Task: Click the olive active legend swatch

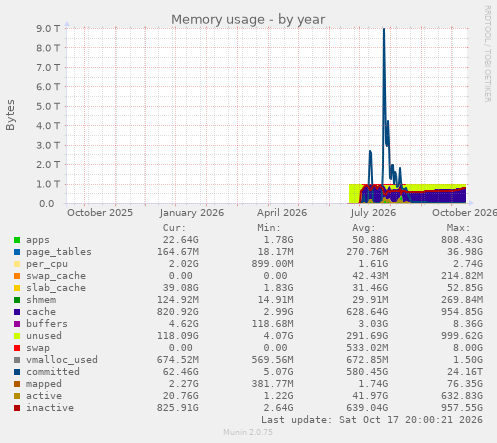Action: point(17,396)
